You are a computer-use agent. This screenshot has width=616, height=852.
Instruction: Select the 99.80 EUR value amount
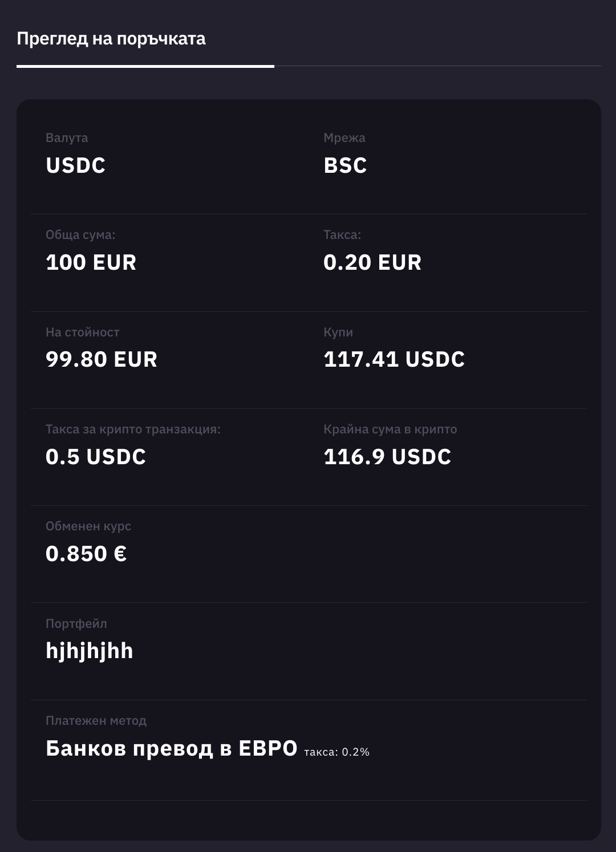pos(102,359)
